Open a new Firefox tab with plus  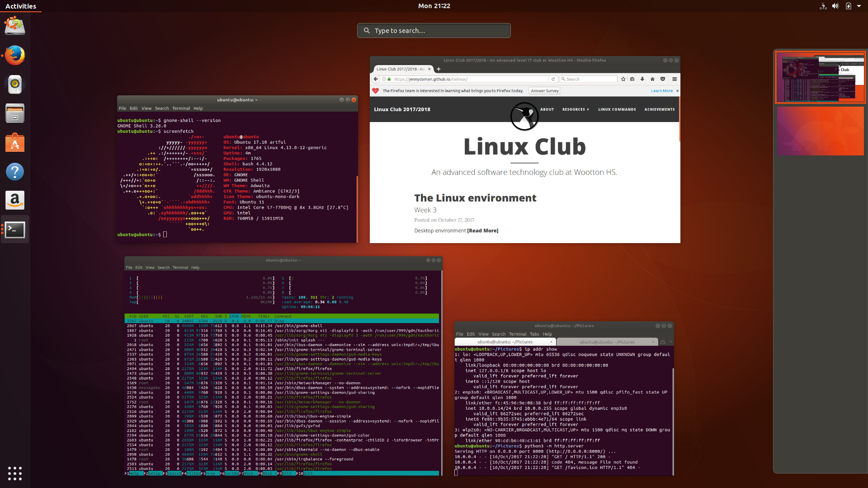click(x=439, y=69)
